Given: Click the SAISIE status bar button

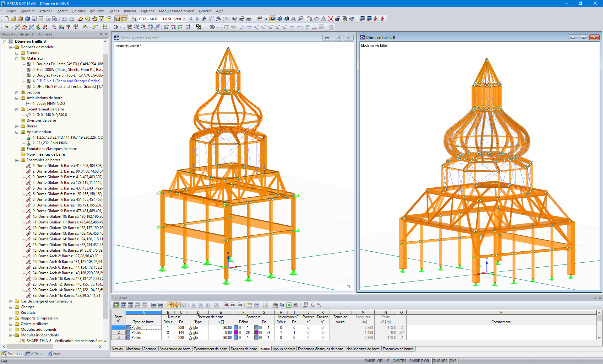Looking at the screenshot, I should tap(370, 361).
